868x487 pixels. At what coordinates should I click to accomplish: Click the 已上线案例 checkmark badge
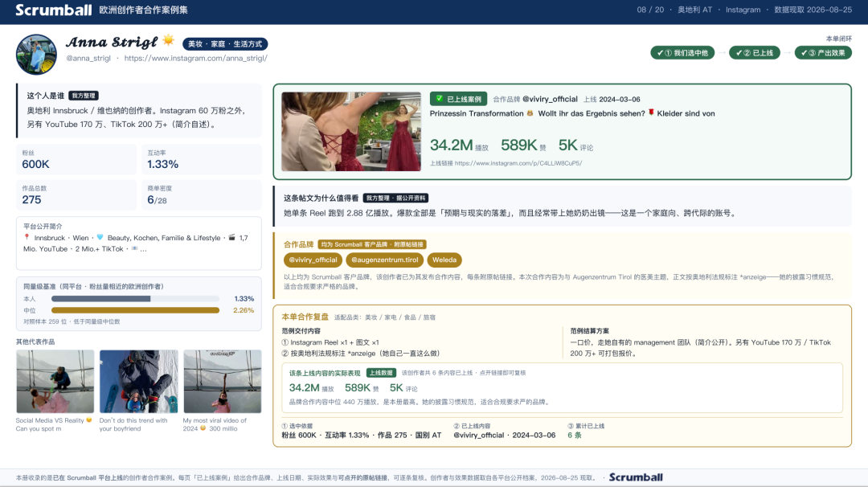pyautogui.click(x=459, y=99)
